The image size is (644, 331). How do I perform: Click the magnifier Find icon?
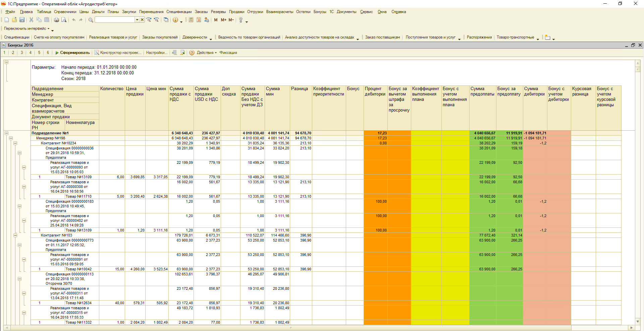click(x=91, y=20)
